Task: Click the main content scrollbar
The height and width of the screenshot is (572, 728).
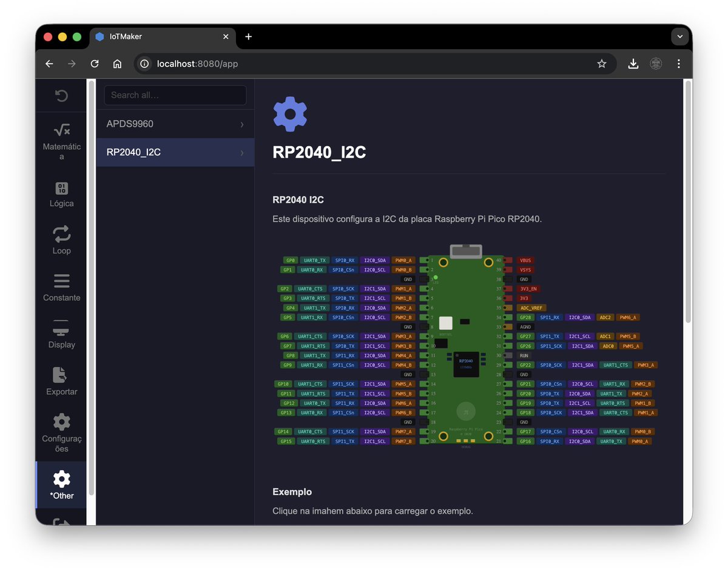Action: pyautogui.click(x=687, y=202)
